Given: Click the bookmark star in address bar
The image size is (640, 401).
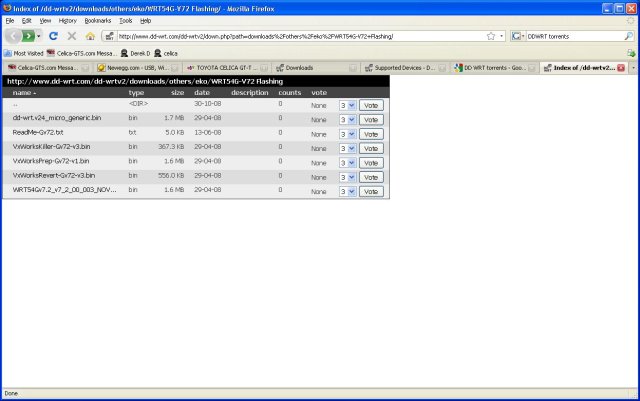Looking at the screenshot, I should 490,36.
